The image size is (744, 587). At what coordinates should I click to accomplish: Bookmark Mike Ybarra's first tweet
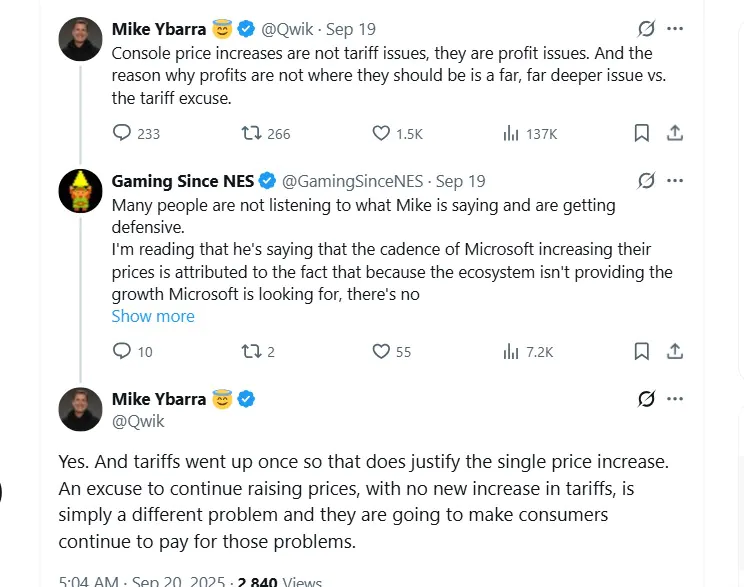click(x=642, y=133)
